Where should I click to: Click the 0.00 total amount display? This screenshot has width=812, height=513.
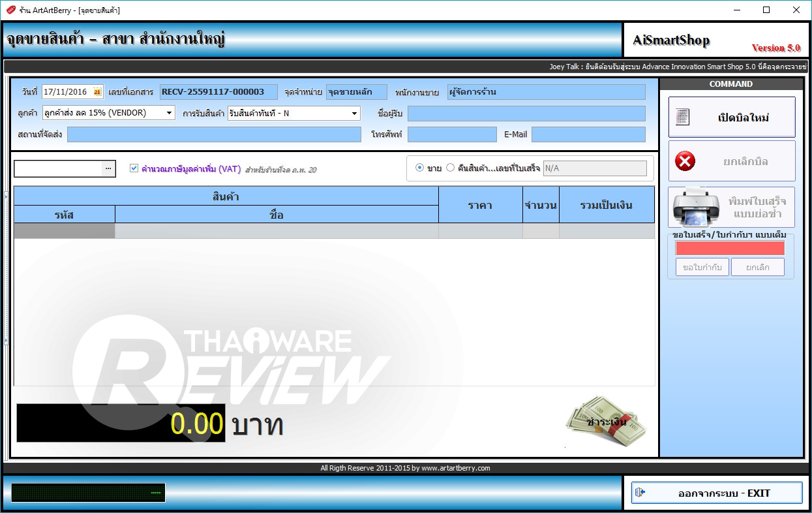[121, 423]
